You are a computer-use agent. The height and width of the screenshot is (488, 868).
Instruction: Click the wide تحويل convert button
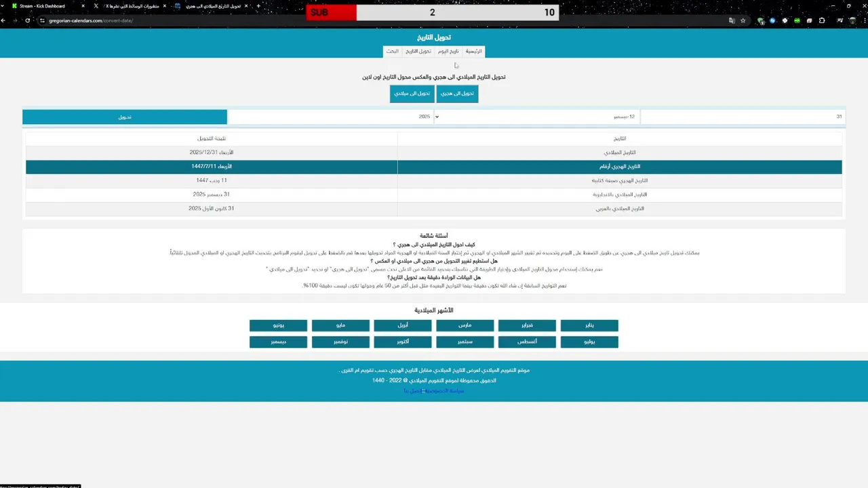(125, 117)
